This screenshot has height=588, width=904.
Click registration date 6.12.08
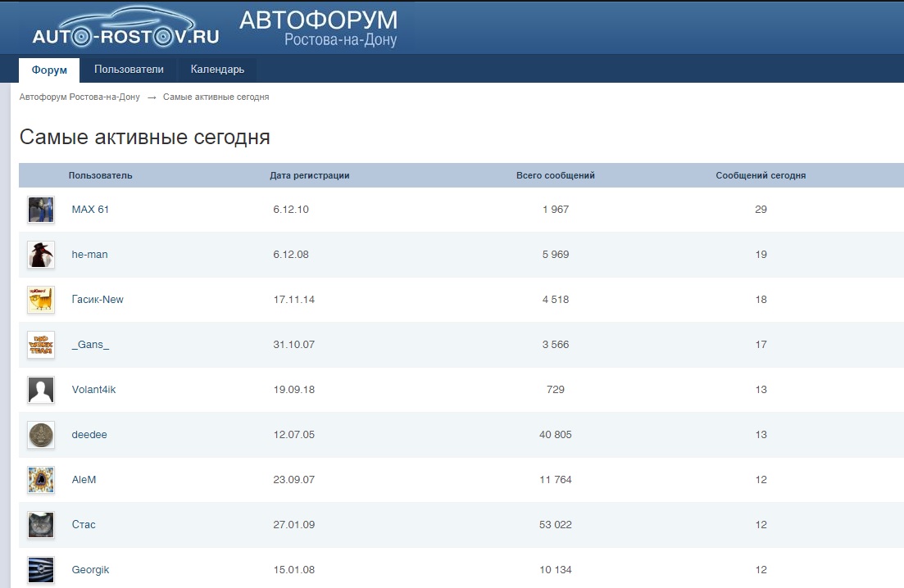[x=291, y=255]
